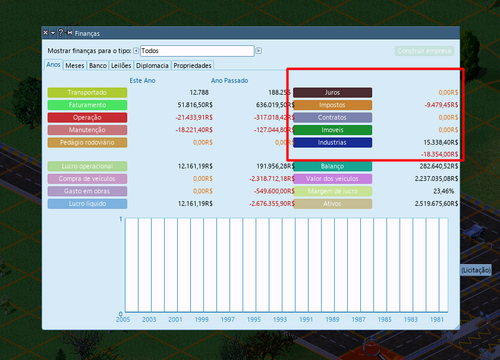Viewport: 500px width, 360px height.
Task: Click the Industrias value 15.338,40R$
Action: click(441, 142)
